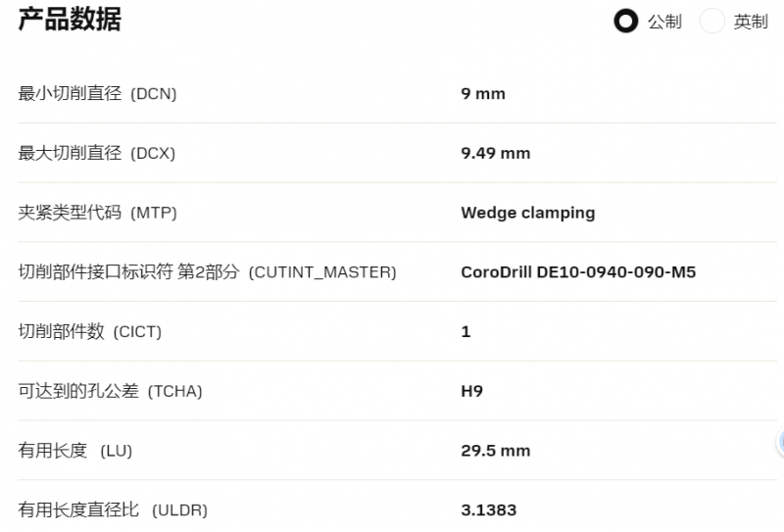Select the 公制 metric radio button
The width and height of the screenshot is (784, 532).
tap(625, 21)
